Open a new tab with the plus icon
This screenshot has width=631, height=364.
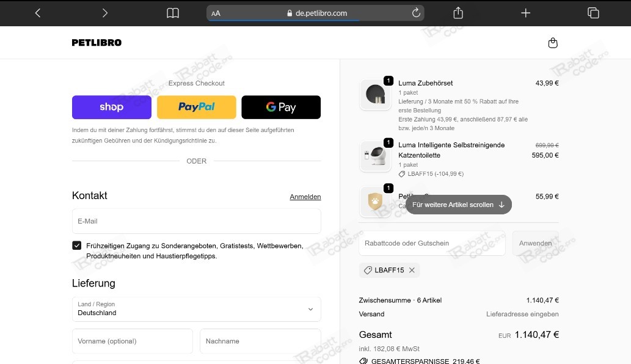(x=525, y=13)
